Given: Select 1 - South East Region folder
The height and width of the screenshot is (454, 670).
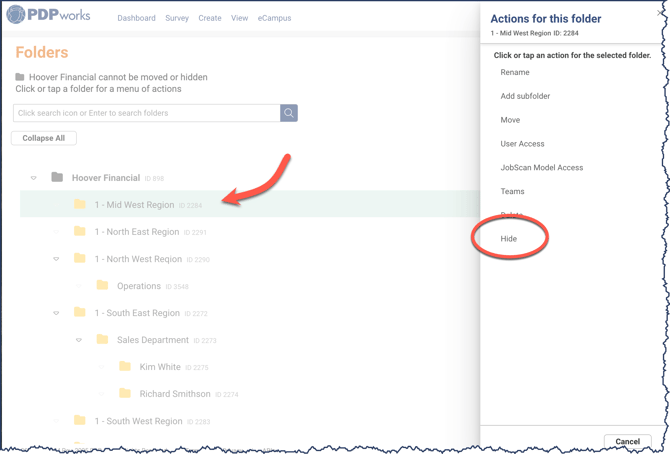Looking at the screenshot, I should point(137,313).
